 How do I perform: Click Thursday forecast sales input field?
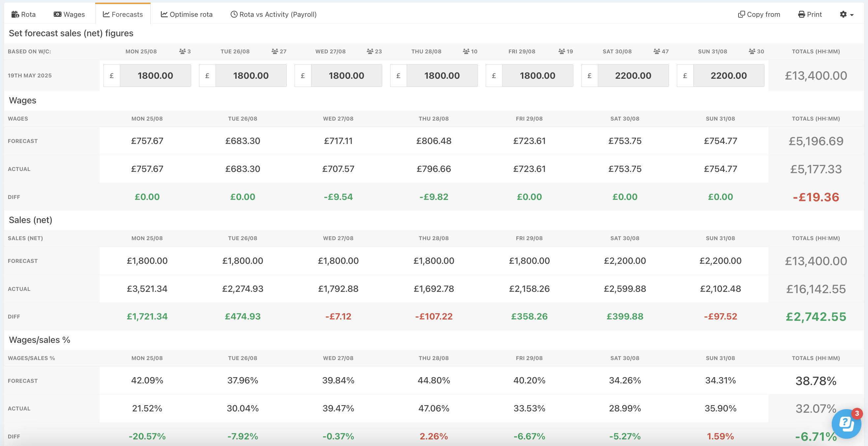(442, 75)
